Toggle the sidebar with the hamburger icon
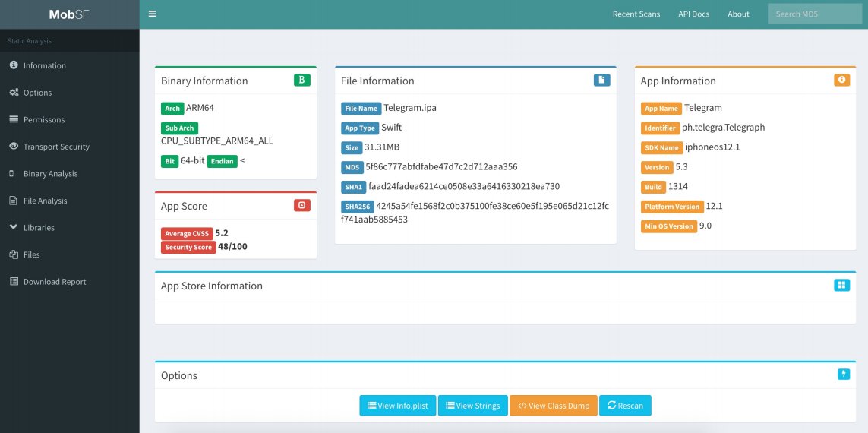The width and height of the screenshot is (868, 433). pyautogui.click(x=152, y=14)
